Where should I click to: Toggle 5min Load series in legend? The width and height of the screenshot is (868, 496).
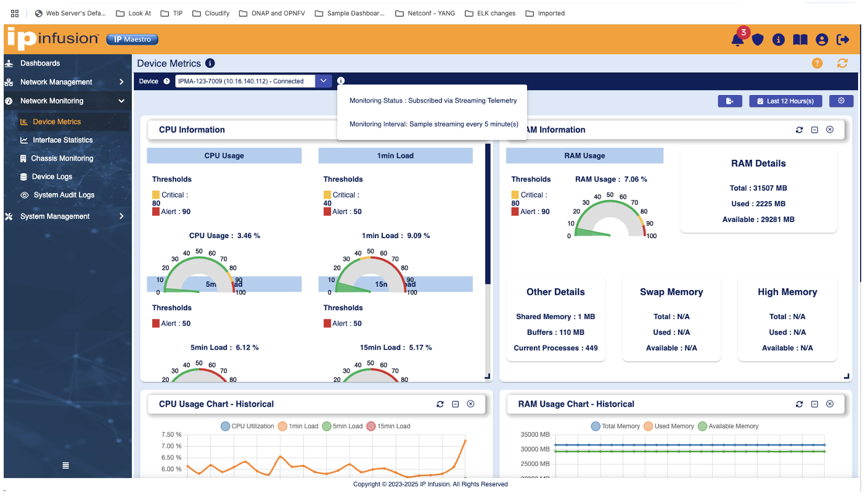click(342, 426)
